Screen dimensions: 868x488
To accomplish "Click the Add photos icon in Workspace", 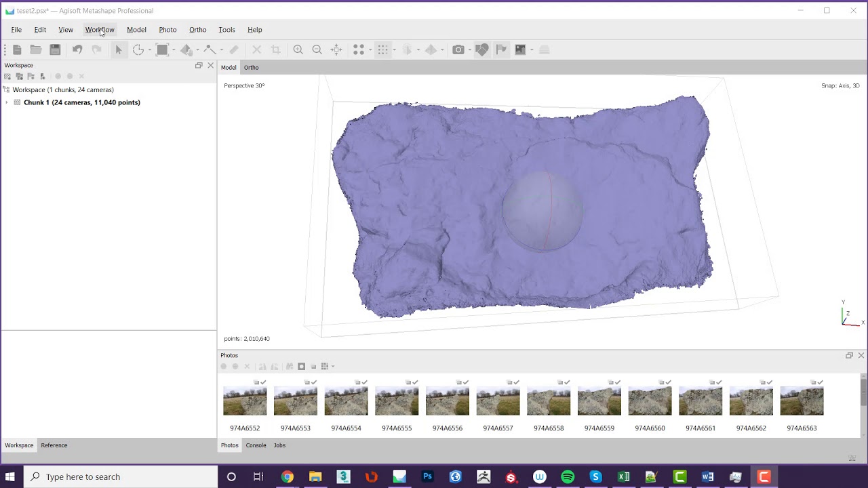I will 20,77.
